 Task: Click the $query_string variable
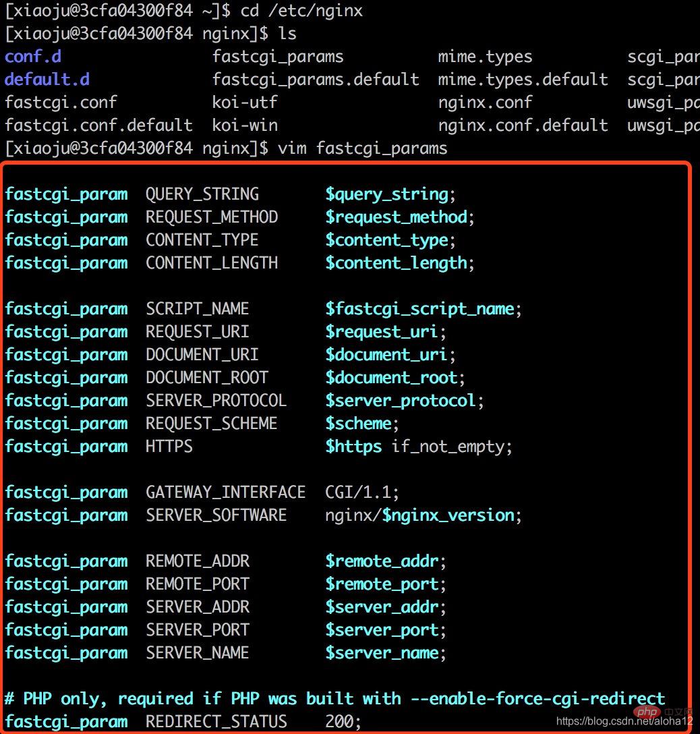(387, 194)
